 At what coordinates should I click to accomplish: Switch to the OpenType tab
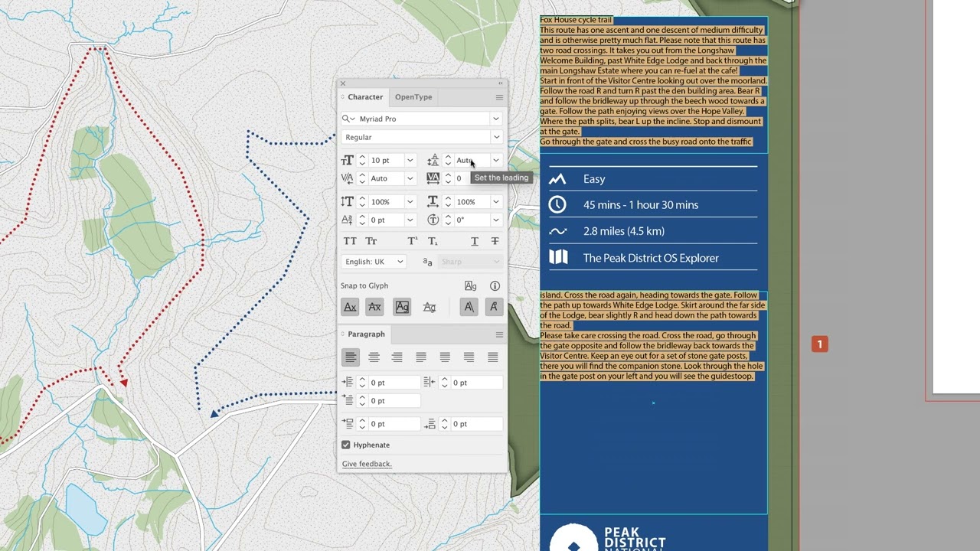pos(413,97)
